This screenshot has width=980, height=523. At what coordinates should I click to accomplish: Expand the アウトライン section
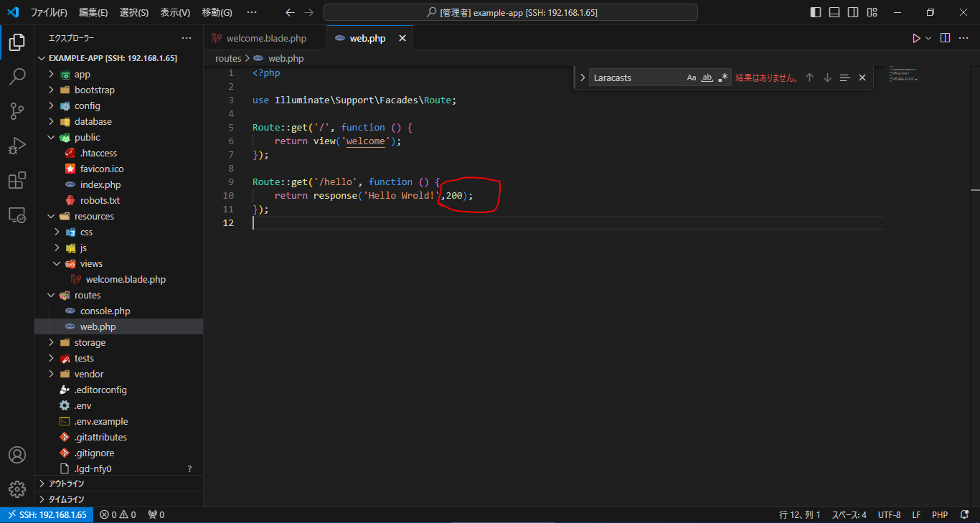119,484
